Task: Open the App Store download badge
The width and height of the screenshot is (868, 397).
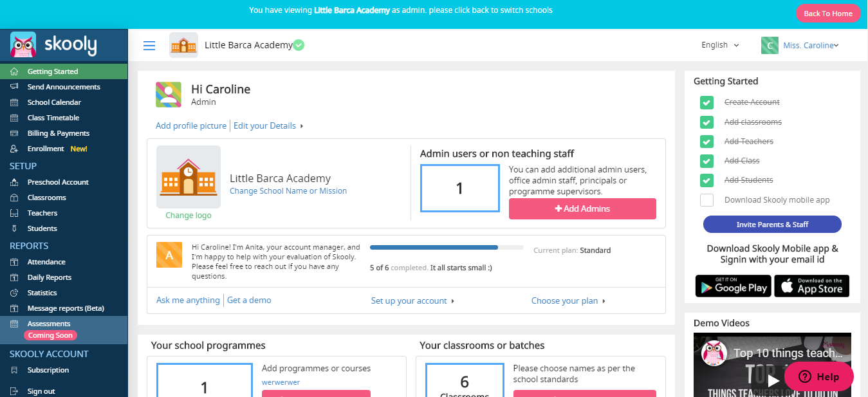Action: (811, 286)
